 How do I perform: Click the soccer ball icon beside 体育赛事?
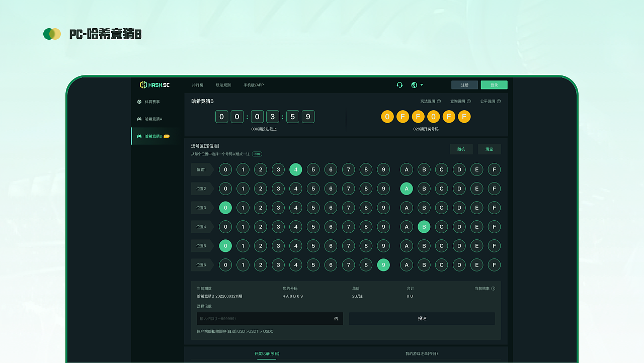click(x=139, y=102)
